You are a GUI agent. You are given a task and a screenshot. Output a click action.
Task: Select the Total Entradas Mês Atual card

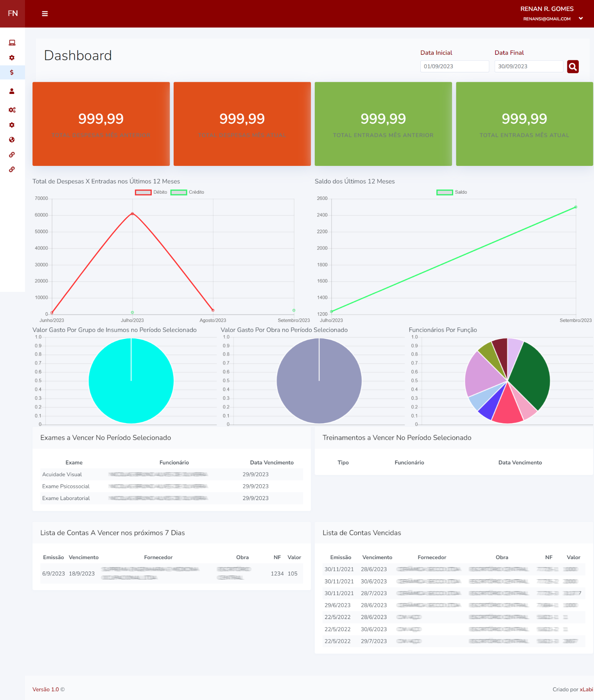[524, 124]
